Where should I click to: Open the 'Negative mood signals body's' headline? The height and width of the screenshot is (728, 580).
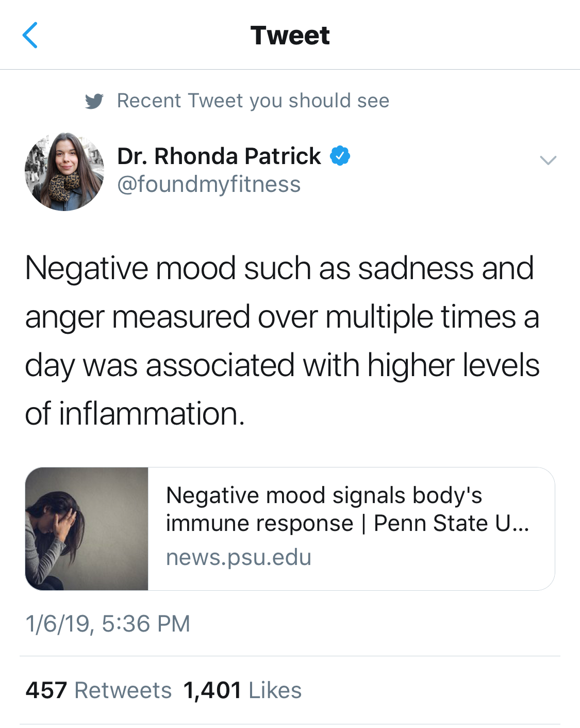324,495
